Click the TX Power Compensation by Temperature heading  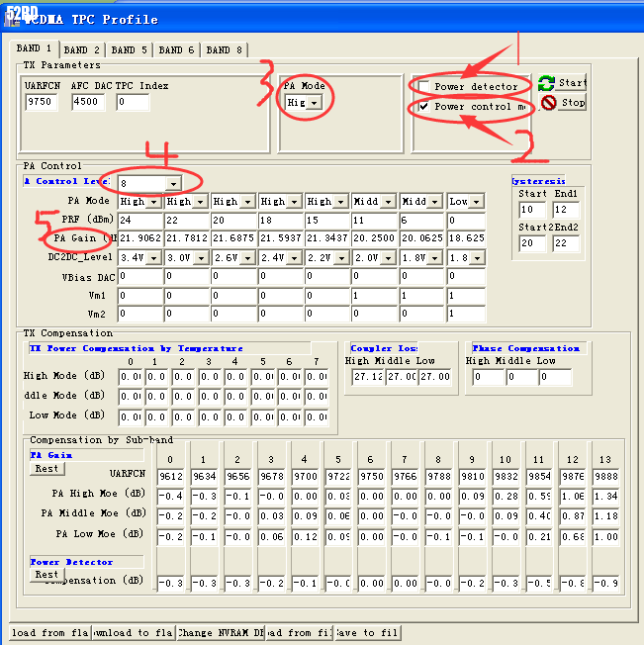point(137,349)
